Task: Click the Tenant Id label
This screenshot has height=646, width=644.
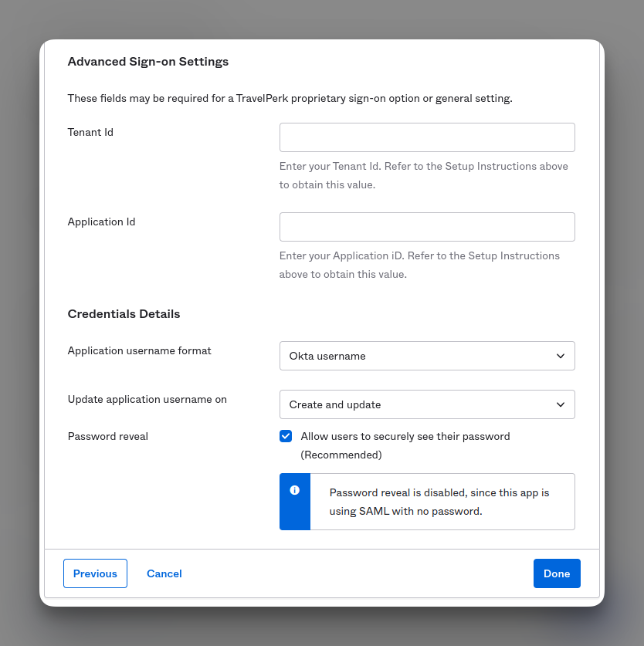Action: click(90, 132)
